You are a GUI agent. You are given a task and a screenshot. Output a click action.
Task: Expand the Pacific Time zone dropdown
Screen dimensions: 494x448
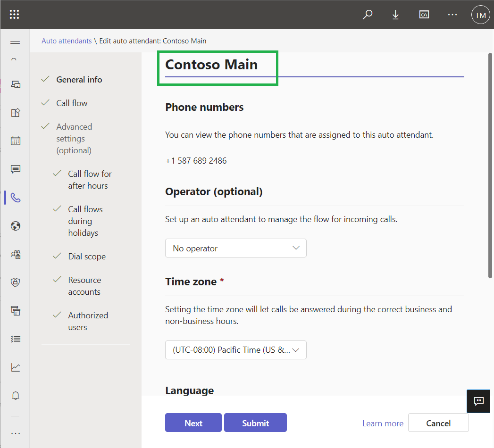pos(235,350)
